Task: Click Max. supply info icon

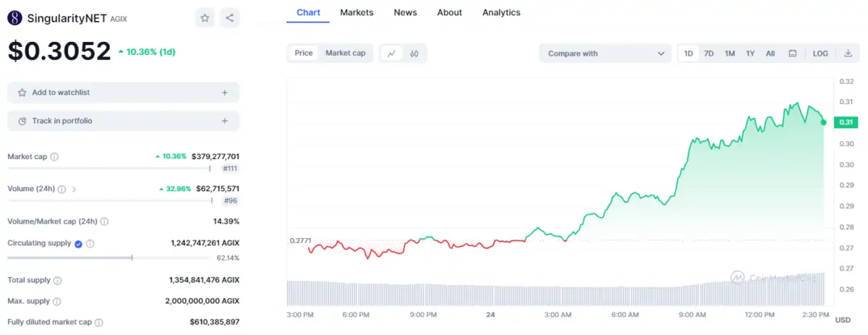Action: [x=56, y=301]
